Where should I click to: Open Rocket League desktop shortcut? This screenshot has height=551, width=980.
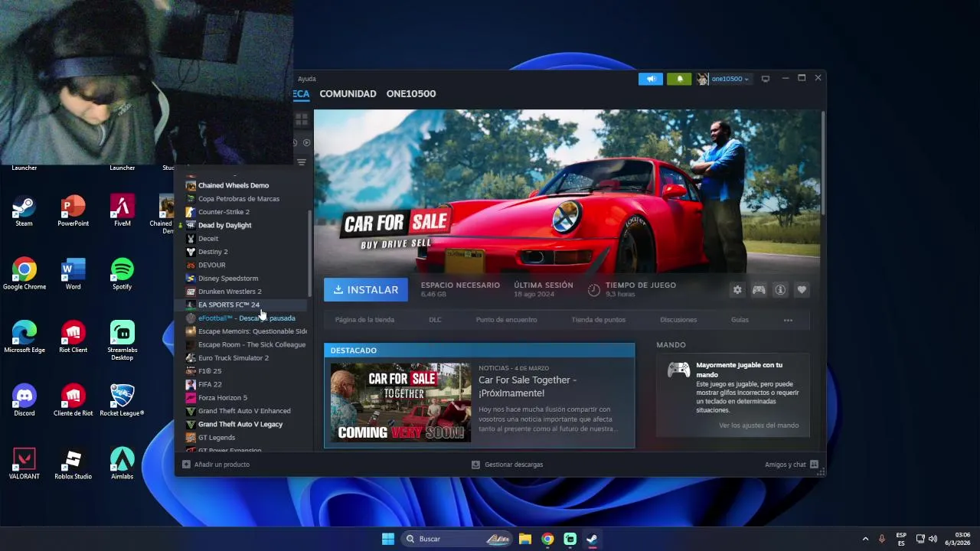(x=122, y=400)
